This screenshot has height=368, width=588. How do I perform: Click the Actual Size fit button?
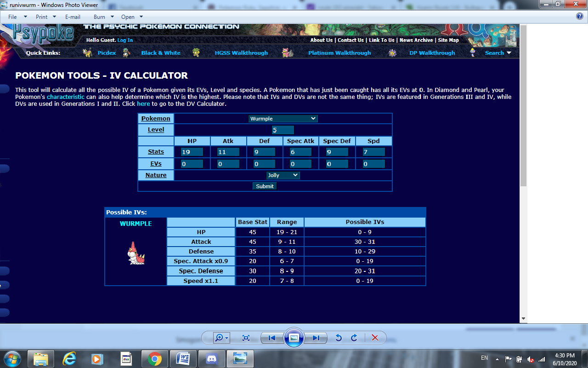click(246, 338)
